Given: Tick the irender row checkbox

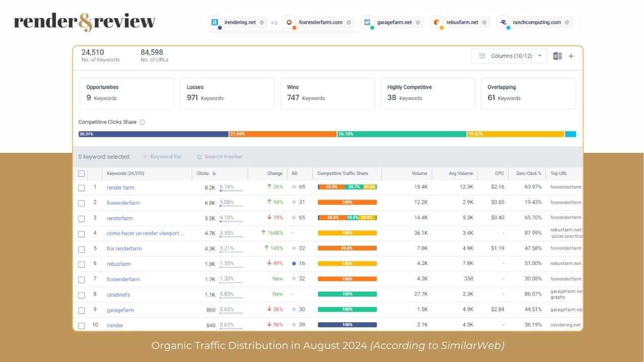Looking at the screenshot, I should 82,325.
